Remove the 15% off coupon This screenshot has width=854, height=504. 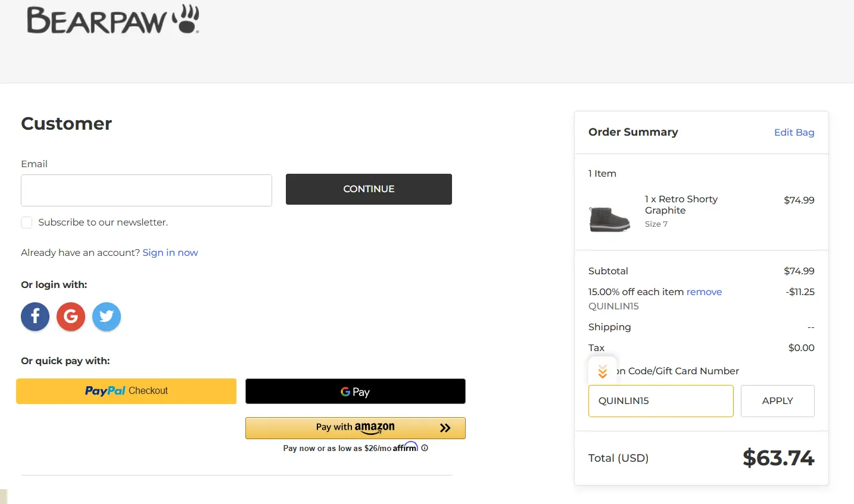(x=704, y=292)
